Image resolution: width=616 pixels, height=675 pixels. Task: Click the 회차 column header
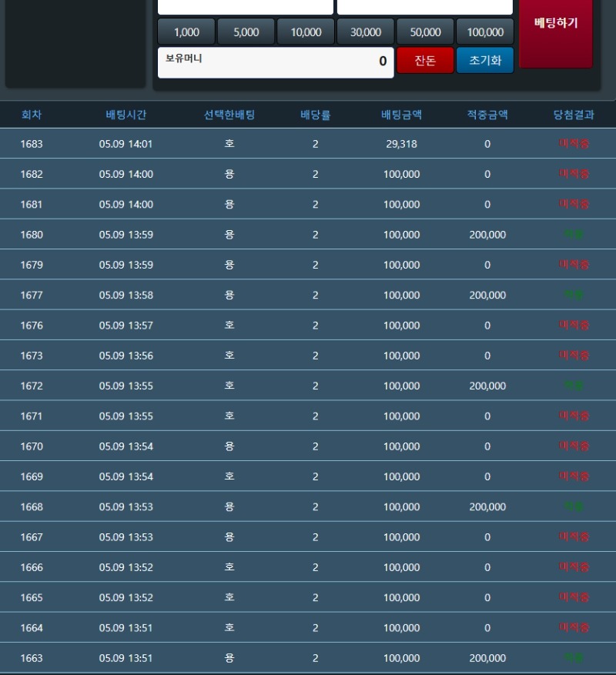32,115
